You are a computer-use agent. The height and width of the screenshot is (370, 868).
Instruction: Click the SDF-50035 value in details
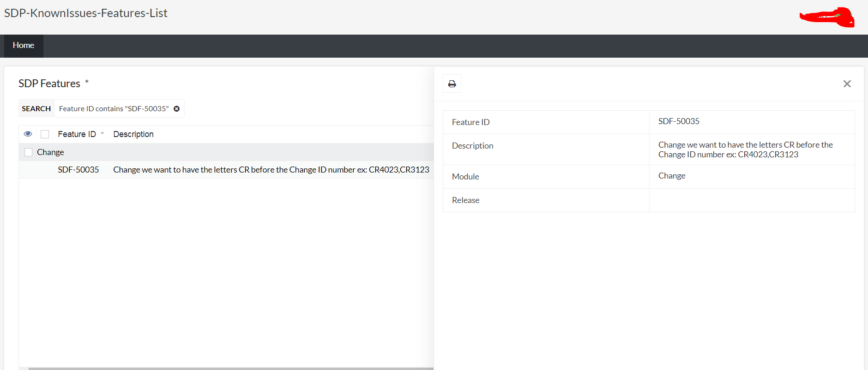(679, 121)
